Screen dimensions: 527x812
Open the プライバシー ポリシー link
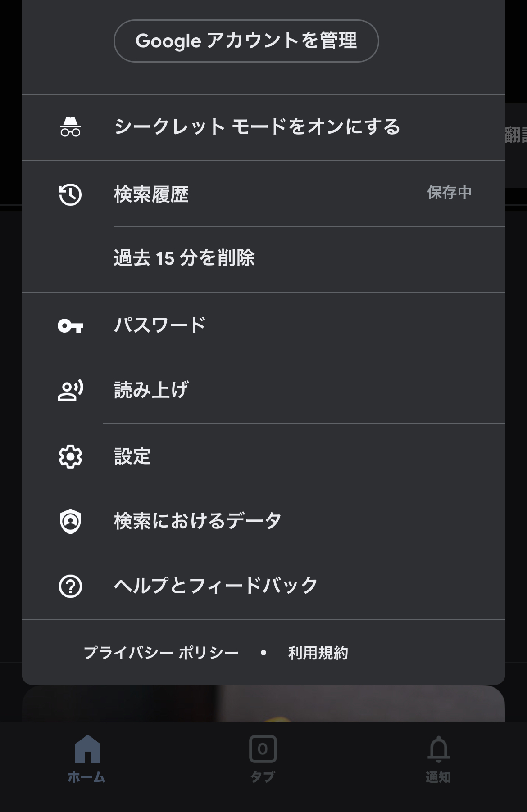pos(161,653)
